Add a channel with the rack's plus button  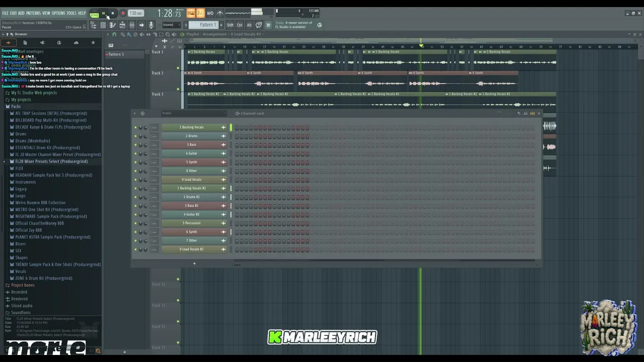pos(194,263)
